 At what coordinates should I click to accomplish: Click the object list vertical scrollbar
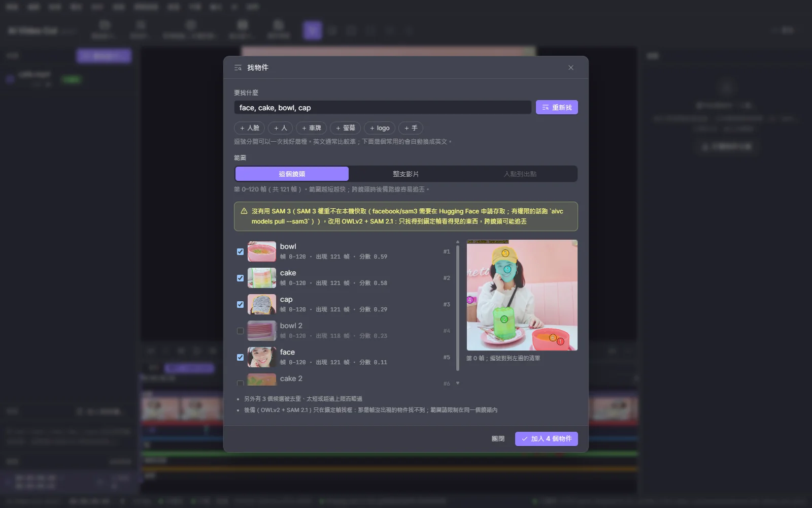(x=458, y=308)
